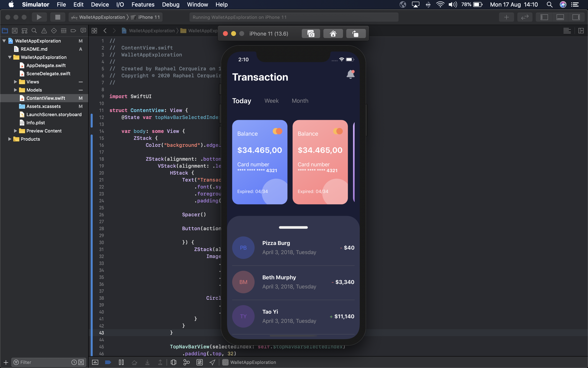Click the Xcode Stop button
Viewport: 588px width, 368px height.
58,17
